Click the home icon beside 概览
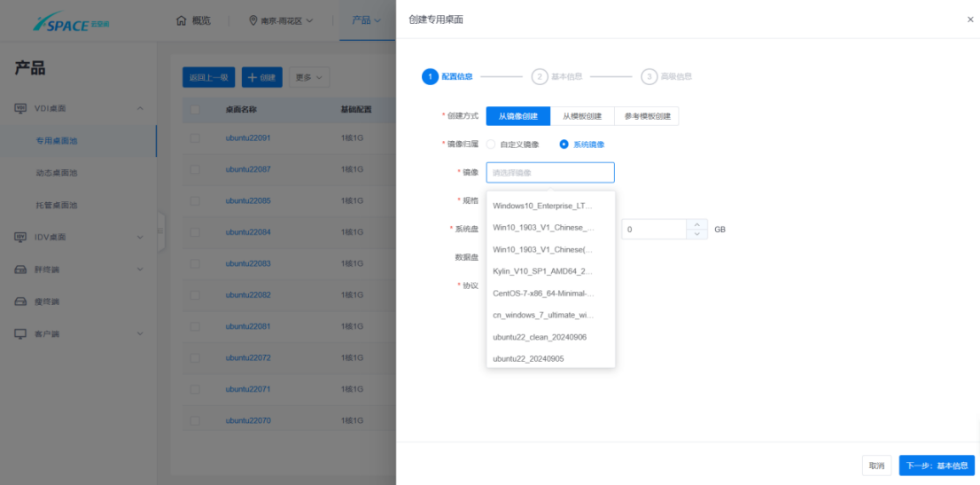The image size is (980, 485). [x=181, y=20]
